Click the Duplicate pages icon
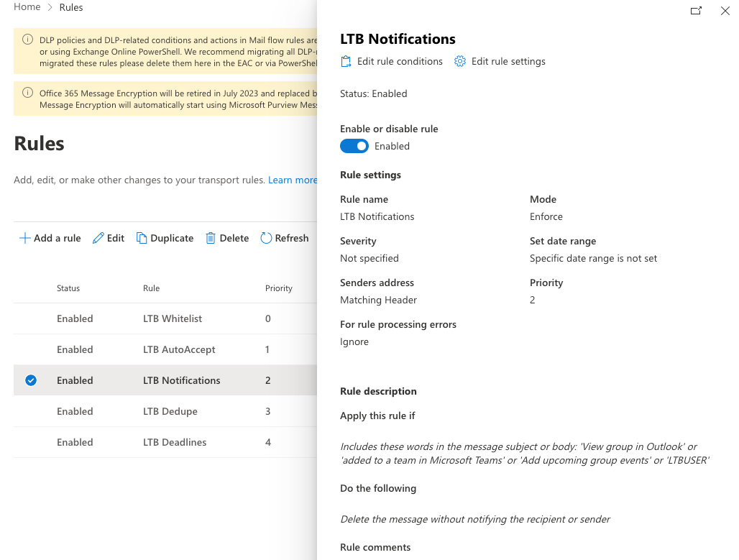Image resolution: width=739 pixels, height=560 pixels. click(142, 238)
